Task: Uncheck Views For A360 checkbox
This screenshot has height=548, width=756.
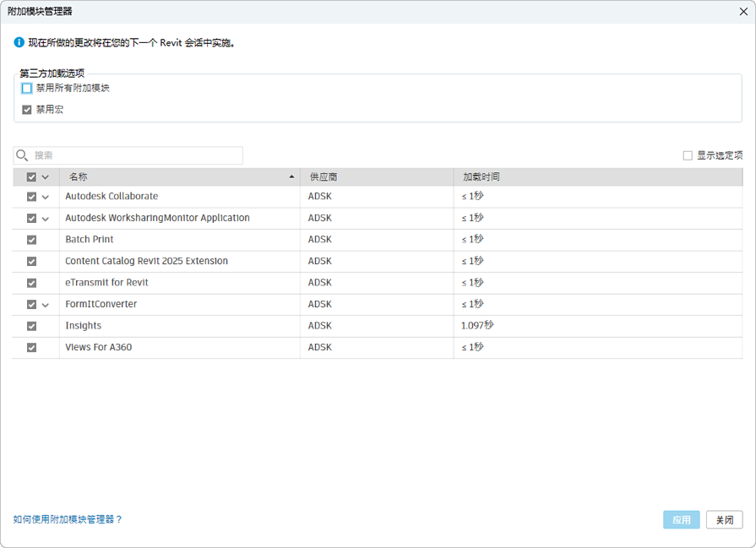Action: 32,348
